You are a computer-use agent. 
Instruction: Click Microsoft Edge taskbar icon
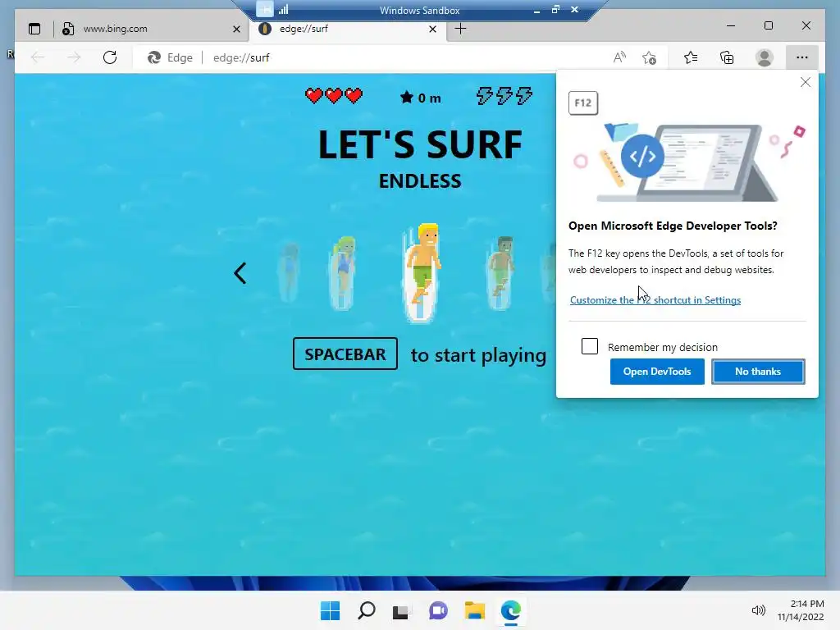(511, 610)
